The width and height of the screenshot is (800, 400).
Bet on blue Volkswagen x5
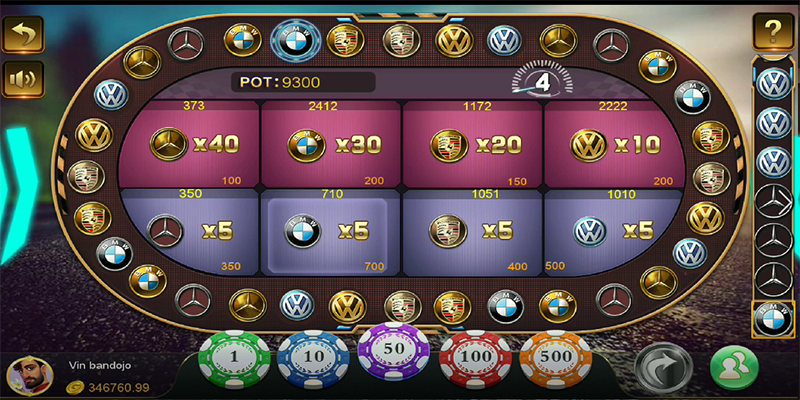612,232
